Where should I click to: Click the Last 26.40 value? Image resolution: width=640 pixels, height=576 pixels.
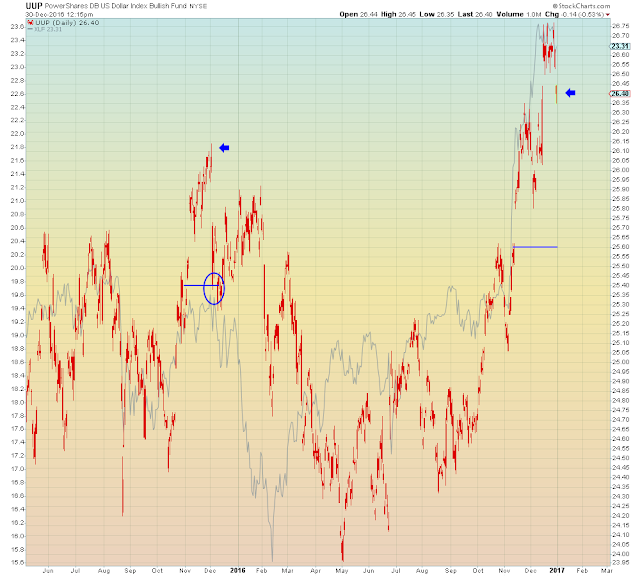475,14
